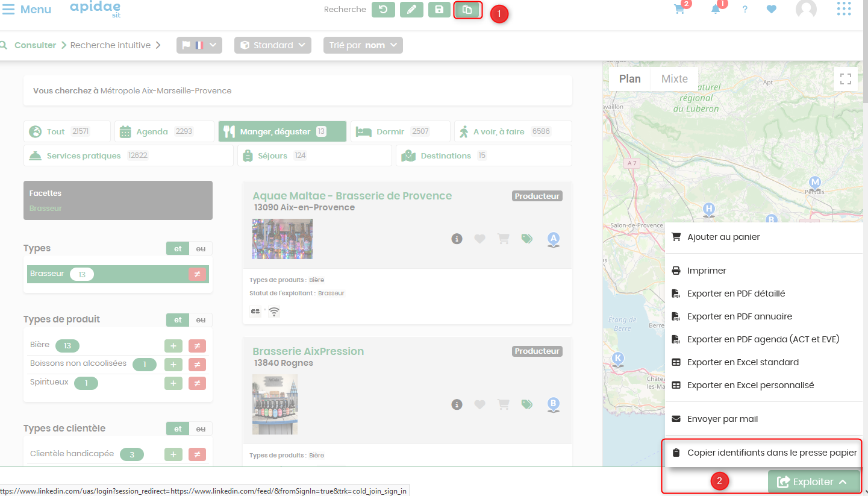The height and width of the screenshot is (496, 868).
Task: Click map marker K on the map
Action: 617,360
